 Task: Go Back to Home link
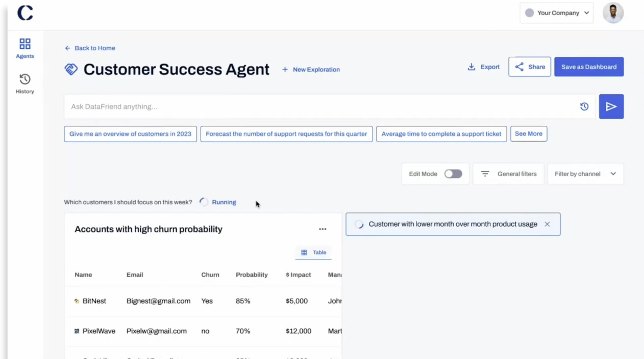90,48
